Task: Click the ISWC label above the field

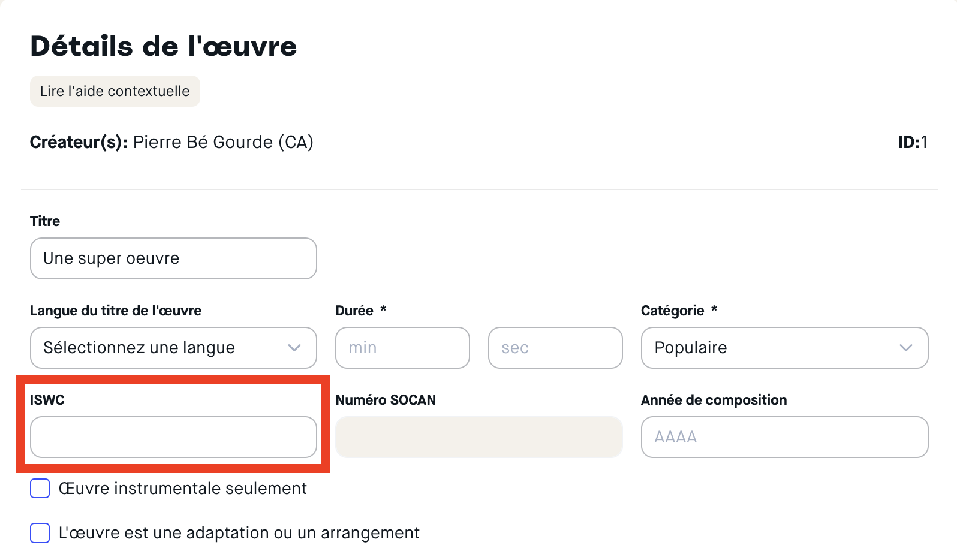Action: [47, 400]
